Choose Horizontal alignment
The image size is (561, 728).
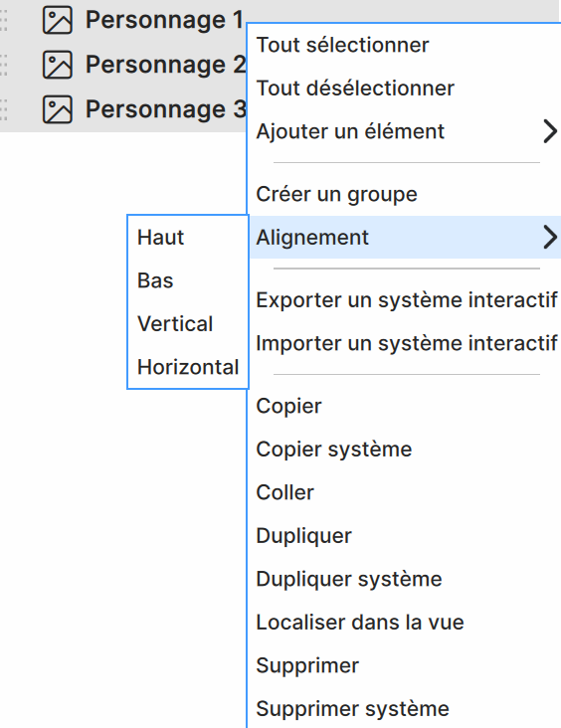188,367
